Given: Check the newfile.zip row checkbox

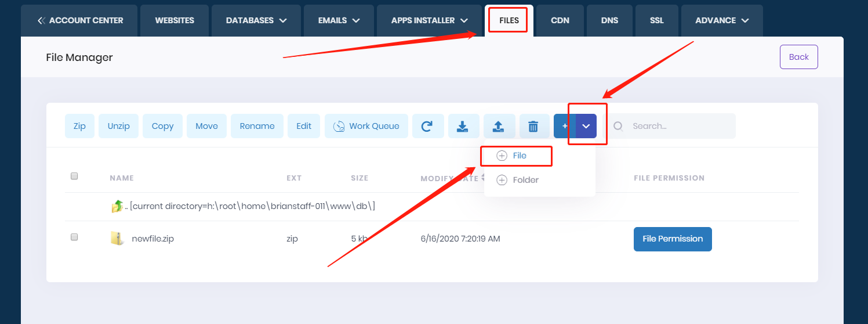Looking at the screenshot, I should [x=74, y=237].
